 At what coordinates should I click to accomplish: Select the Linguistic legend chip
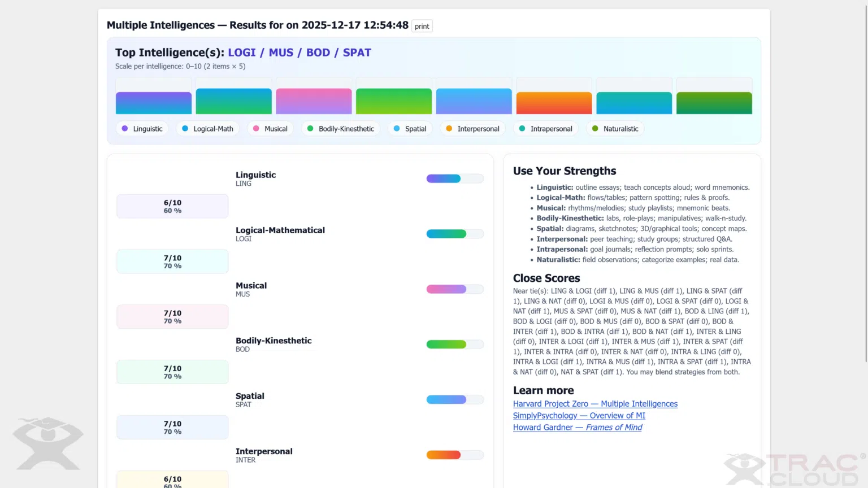click(x=142, y=129)
